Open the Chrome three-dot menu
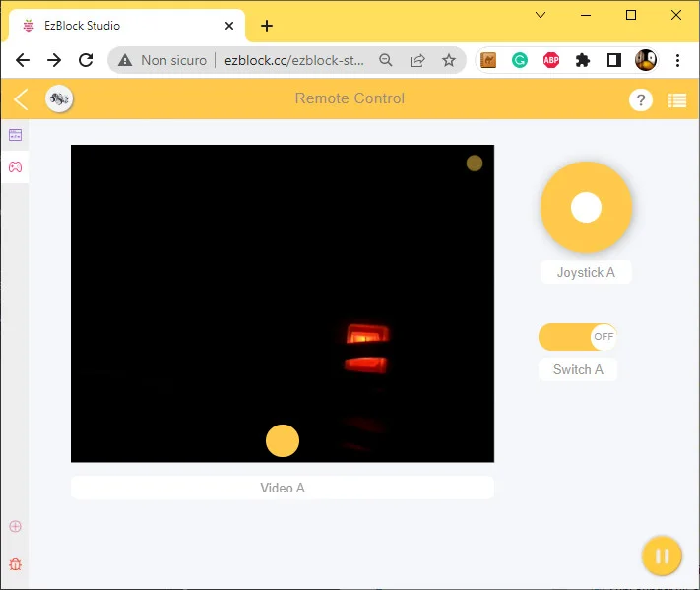Screen dimensions: 700x590 click(677, 60)
